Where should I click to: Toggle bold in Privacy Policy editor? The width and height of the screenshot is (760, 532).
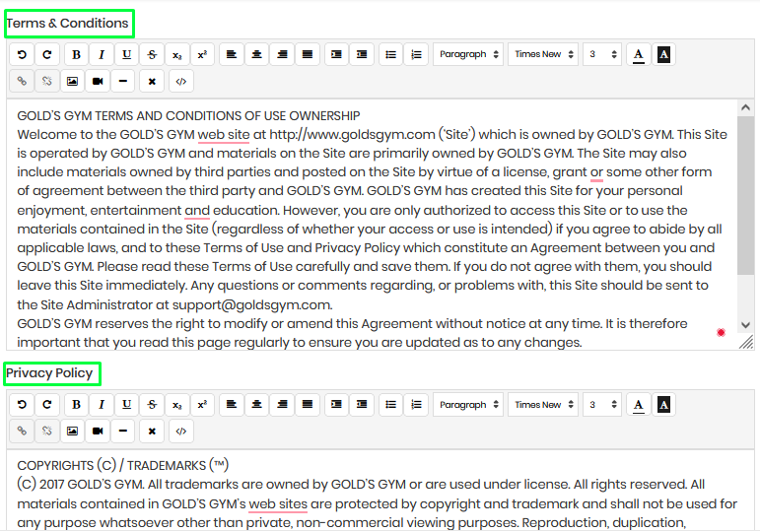coord(76,405)
